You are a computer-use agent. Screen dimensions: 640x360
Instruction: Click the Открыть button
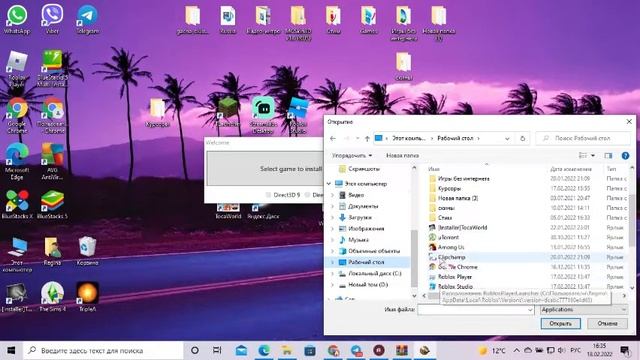(560, 323)
